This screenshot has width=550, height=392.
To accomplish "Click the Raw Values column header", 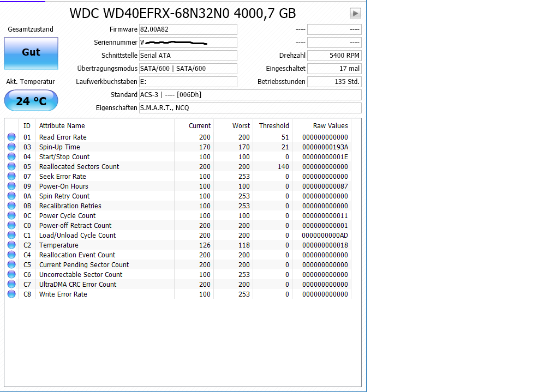I will point(331,126).
